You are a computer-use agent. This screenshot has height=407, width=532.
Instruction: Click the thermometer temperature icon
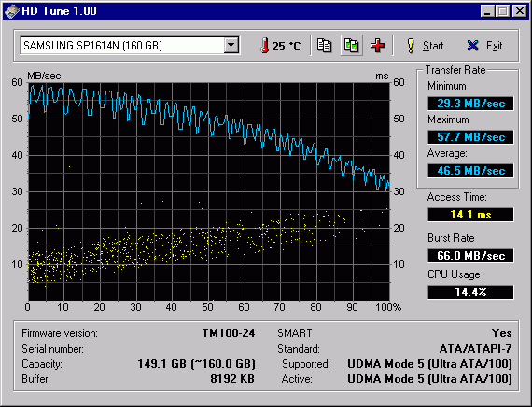264,46
